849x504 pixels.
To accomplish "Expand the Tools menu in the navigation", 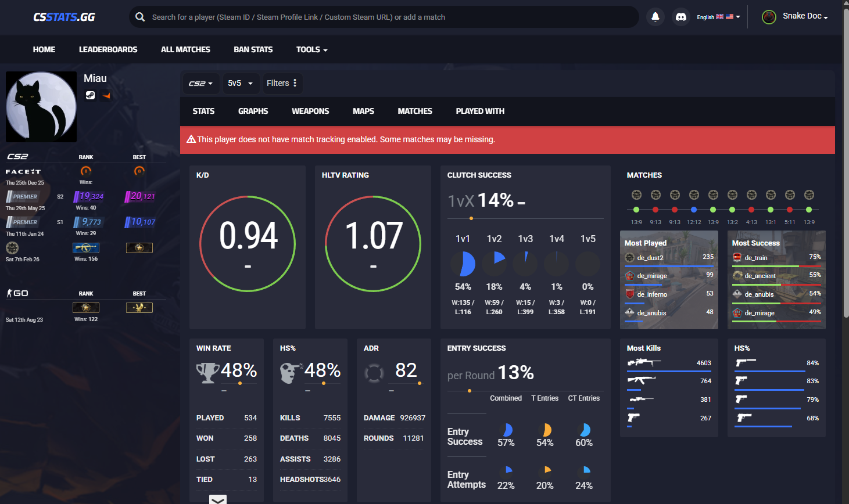I will click(311, 49).
